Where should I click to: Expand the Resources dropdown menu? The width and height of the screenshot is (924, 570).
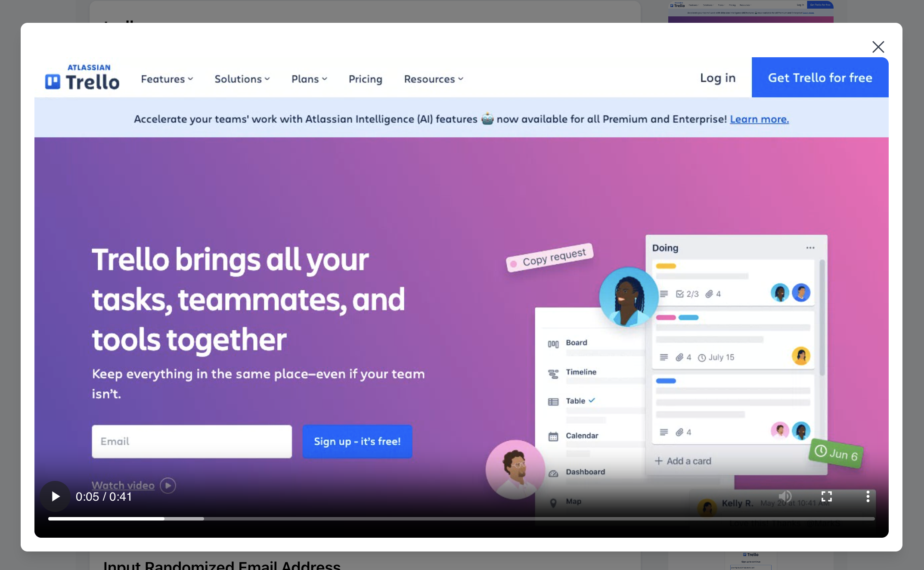434,79
